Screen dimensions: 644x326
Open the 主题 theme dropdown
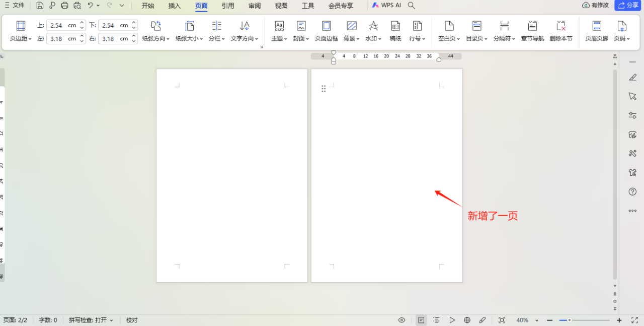click(279, 31)
